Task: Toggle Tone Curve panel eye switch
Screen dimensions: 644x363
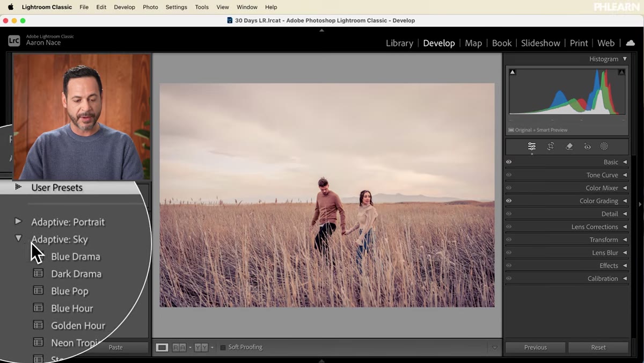Action: coord(509,175)
